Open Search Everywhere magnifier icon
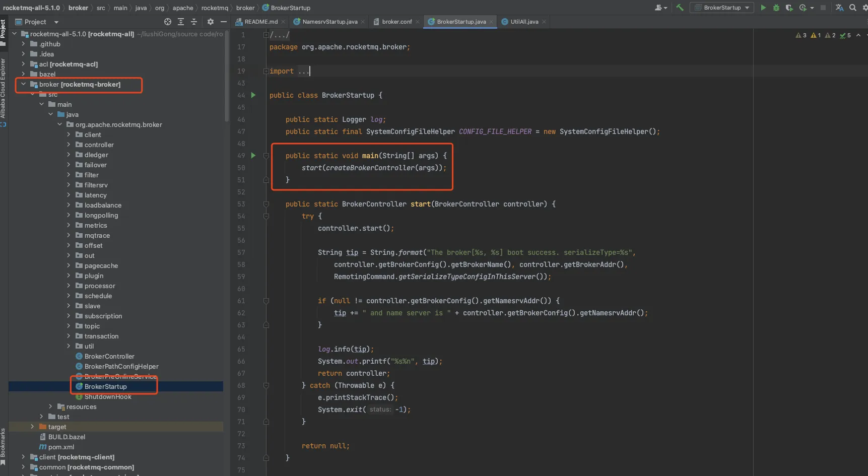The height and width of the screenshot is (476, 868). click(853, 8)
